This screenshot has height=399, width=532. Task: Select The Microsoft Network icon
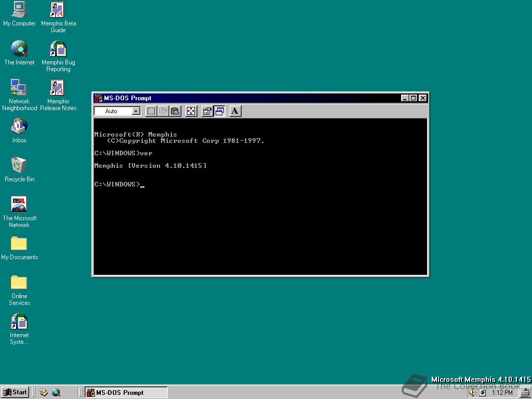19,212
